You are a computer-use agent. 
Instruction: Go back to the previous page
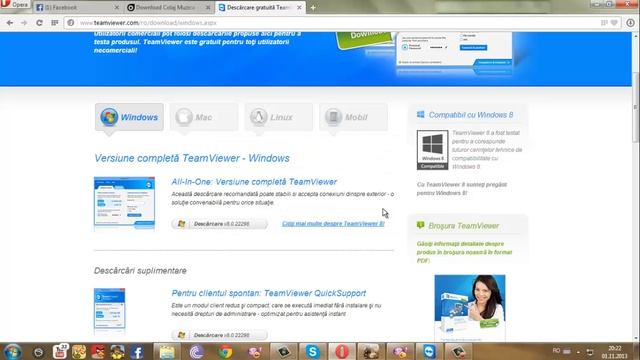[x=9, y=23]
